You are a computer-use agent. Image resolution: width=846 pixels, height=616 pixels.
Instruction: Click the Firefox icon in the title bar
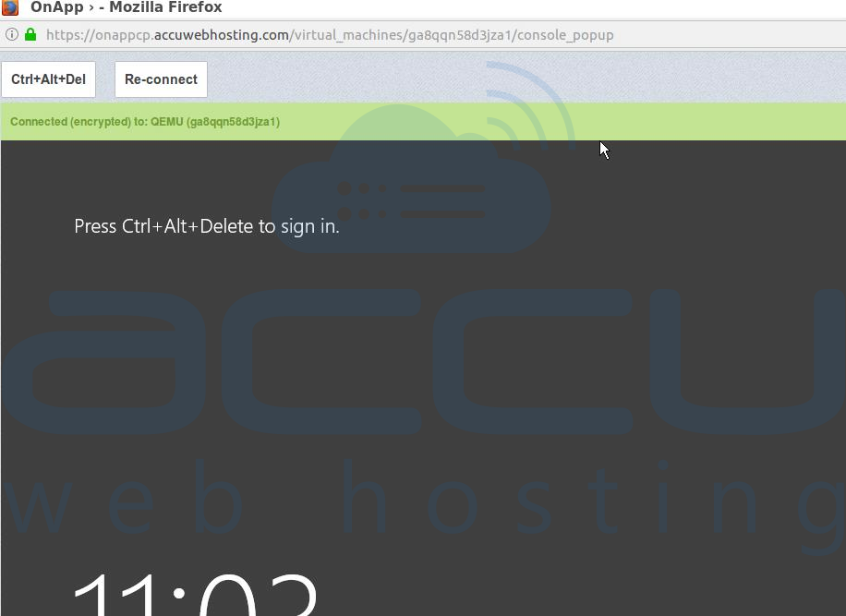(10, 7)
